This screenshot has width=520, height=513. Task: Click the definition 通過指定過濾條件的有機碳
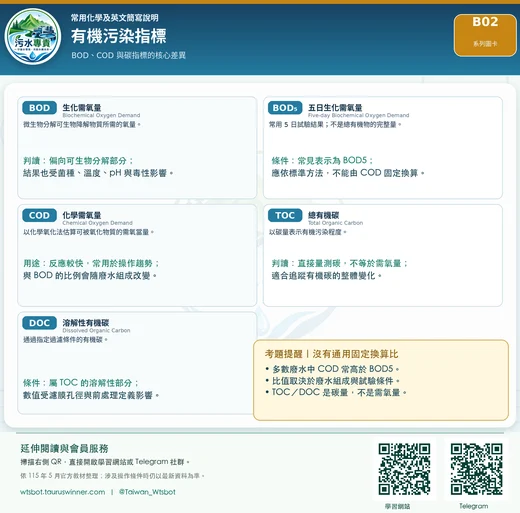click(65, 340)
